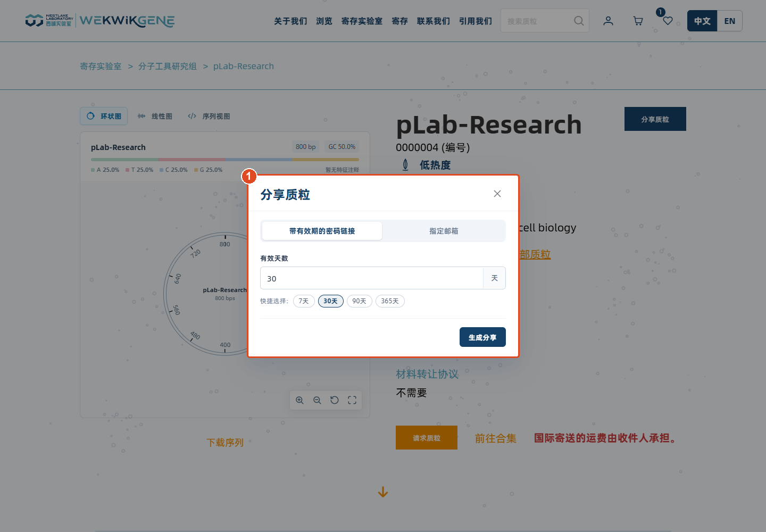Select the 环状图 view tab
This screenshot has width=766, height=532.
[x=104, y=116]
